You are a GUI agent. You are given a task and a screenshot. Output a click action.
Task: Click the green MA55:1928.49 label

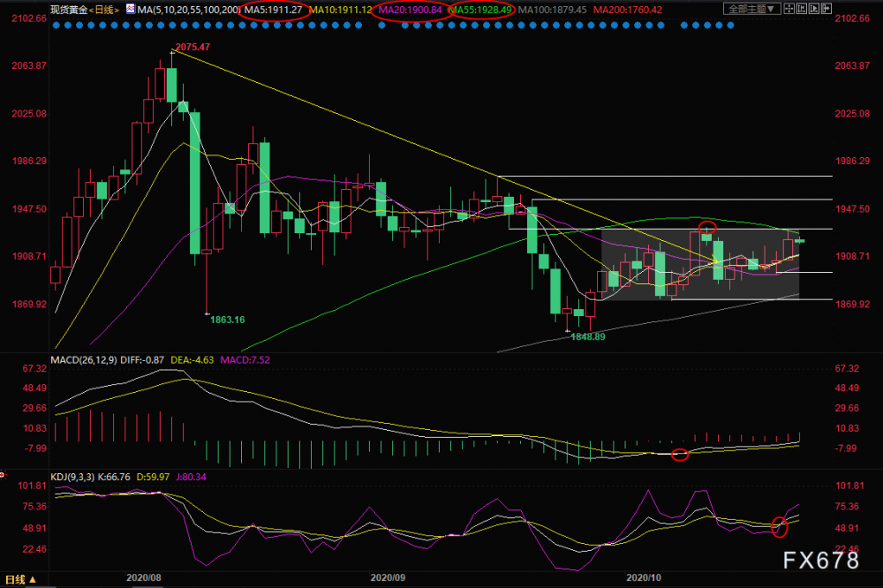pyautogui.click(x=481, y=10)
